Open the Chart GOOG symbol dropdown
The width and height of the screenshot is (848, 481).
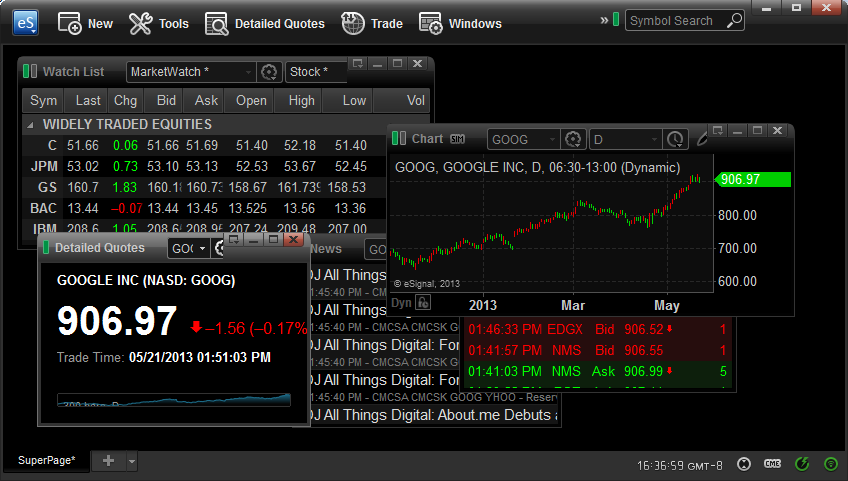(523, 140)
